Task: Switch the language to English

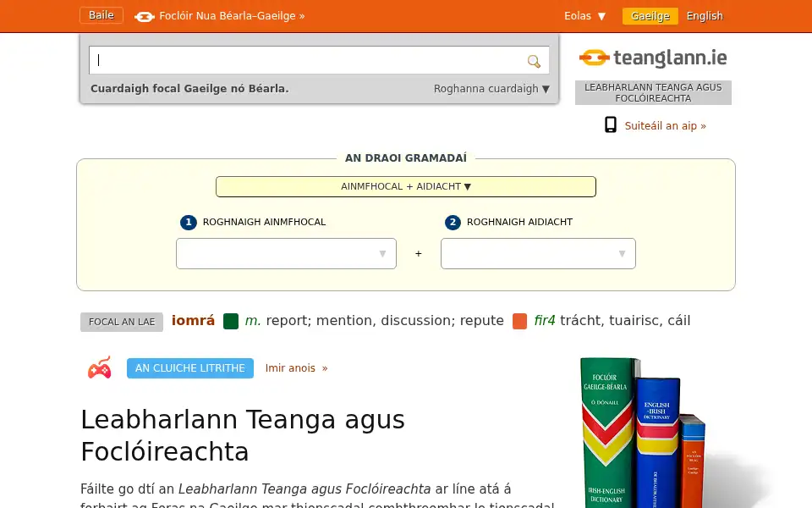Action: pos(705,16)
